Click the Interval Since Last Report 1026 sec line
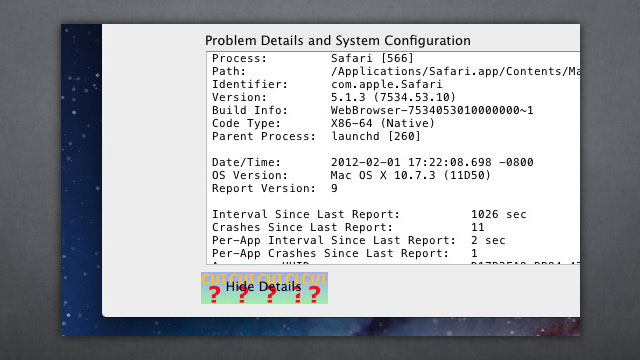Viewport: 640px width, 360px height. (369, 214)
